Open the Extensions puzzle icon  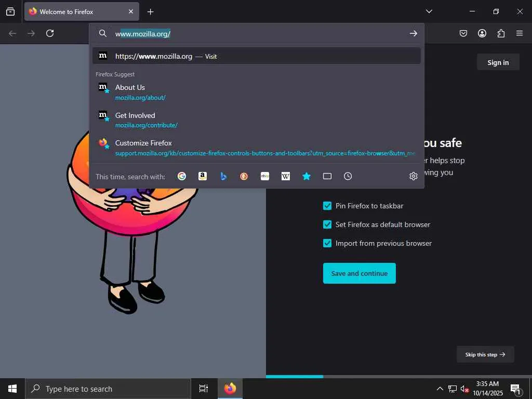click(501, 33)
